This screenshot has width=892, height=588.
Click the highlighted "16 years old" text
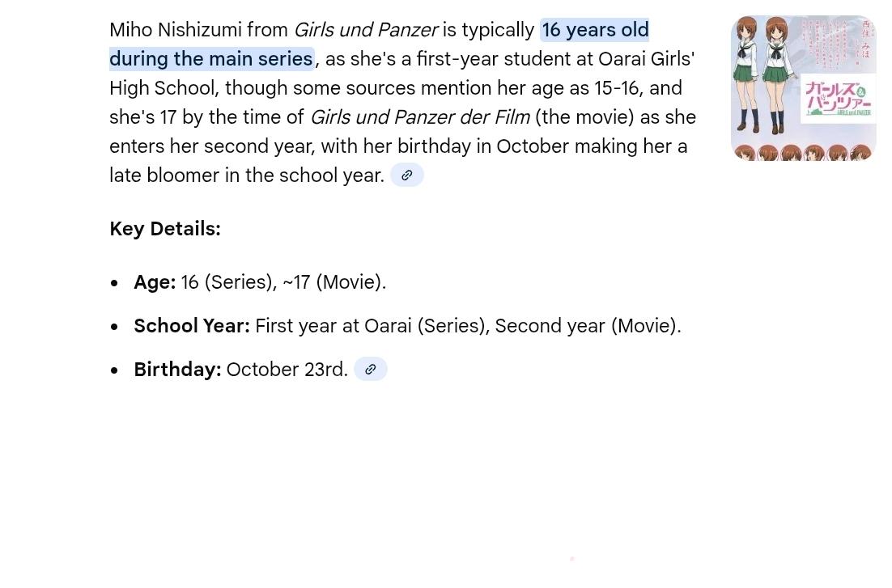pos(595,30)
